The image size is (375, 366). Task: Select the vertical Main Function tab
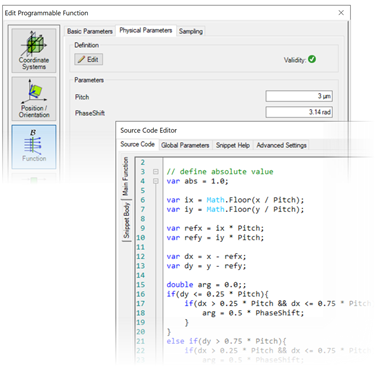126,177
